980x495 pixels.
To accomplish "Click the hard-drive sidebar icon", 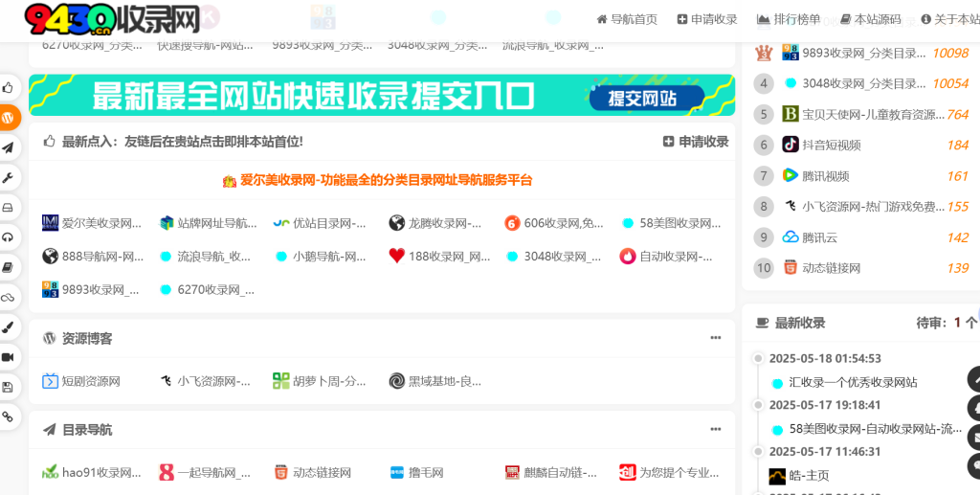I will (8, 208).
